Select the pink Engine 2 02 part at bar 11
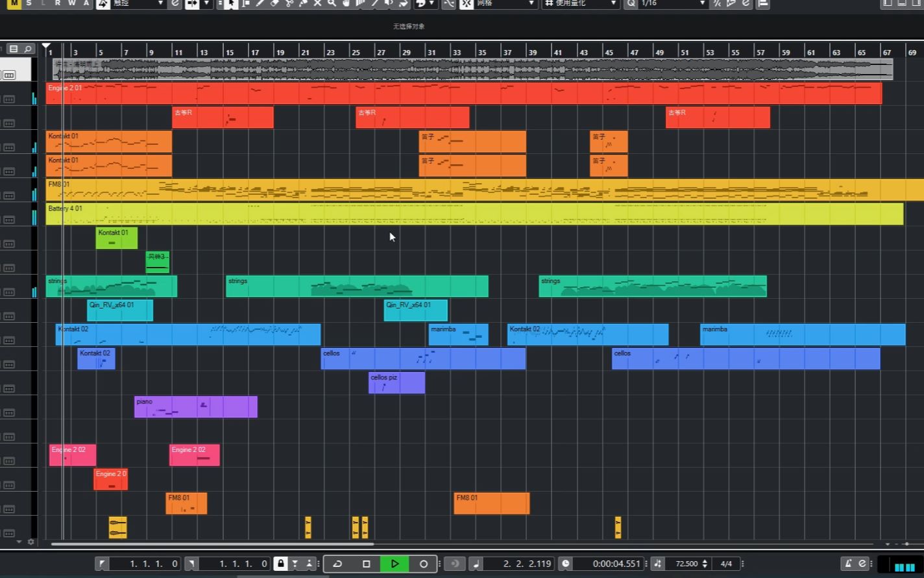924x578 pixels. [194, 455]
